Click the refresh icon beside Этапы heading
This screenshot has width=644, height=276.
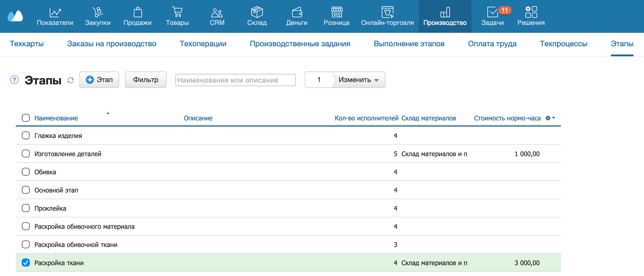(x=71, y=80)
